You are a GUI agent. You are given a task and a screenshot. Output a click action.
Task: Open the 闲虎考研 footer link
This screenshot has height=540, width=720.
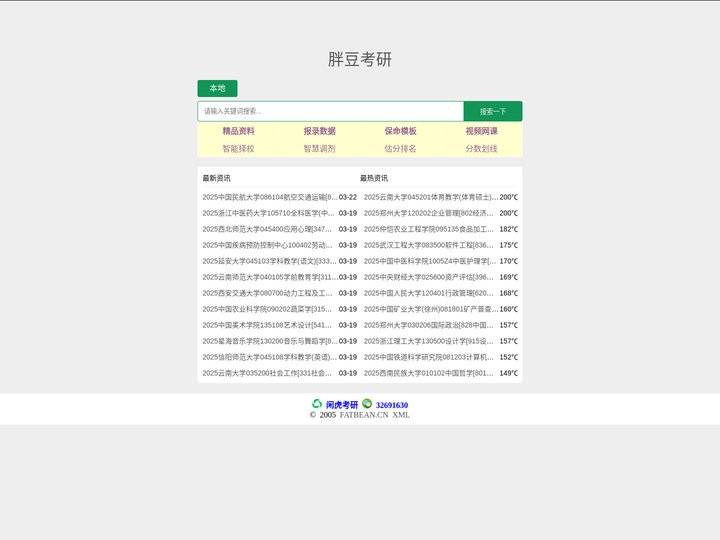pyautogui.click(x=342, y=405)
